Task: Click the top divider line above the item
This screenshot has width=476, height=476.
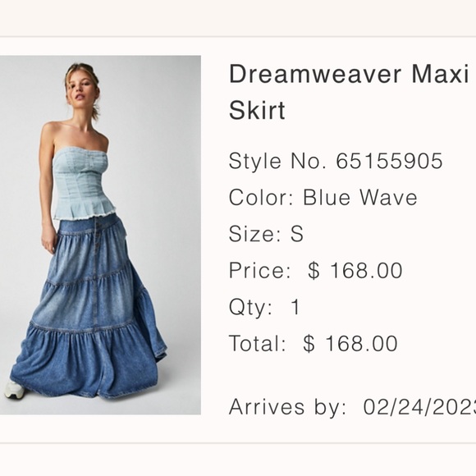Action: (x=238, y=37)
